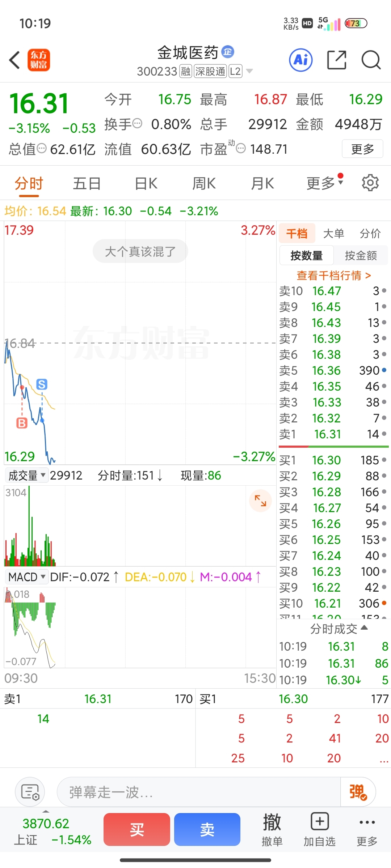Open the Eastmoney logo icon

(x=39, y=60)
